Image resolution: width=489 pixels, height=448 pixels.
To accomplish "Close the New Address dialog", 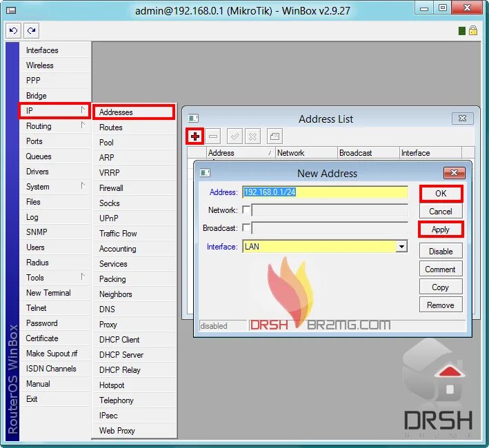I will [x=454, y=172].
